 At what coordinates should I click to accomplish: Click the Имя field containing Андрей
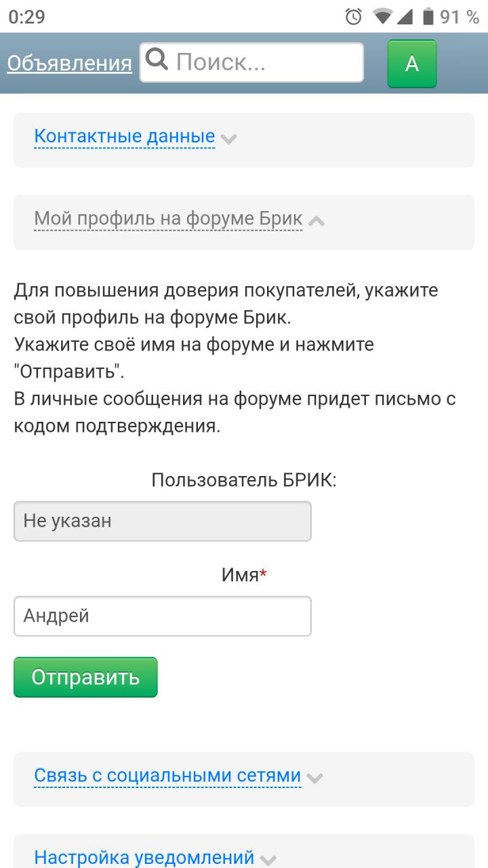162,616
